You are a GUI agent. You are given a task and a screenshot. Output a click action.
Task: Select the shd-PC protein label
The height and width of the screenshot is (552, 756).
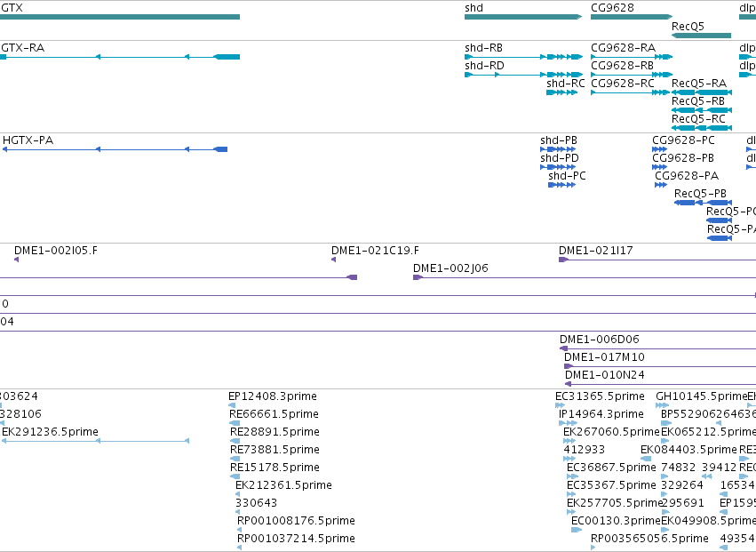(567, 176)
